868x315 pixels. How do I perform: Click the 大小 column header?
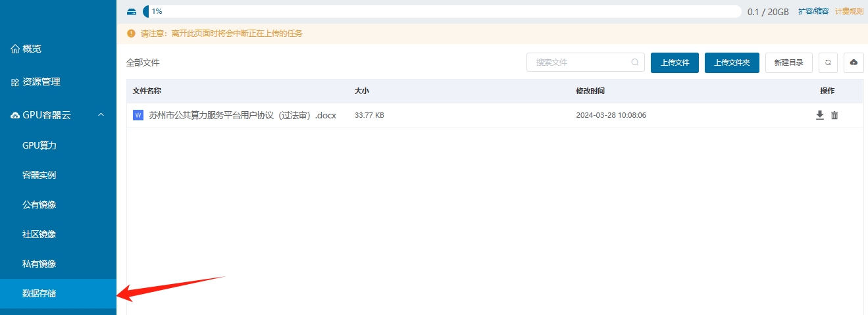click(361, 91)
